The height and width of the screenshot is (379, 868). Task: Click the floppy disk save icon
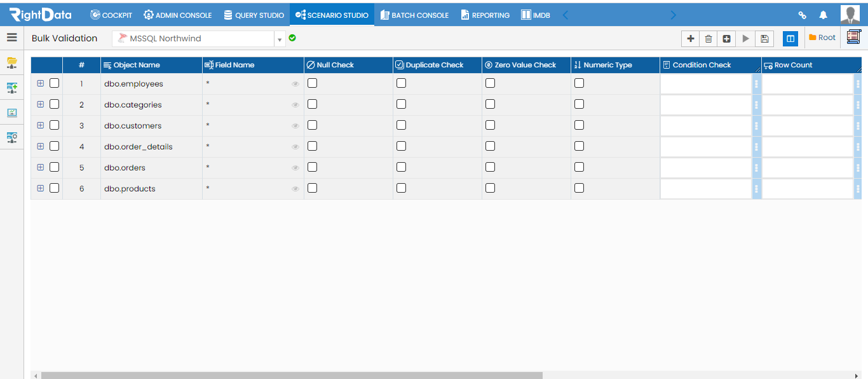pyautogui.click(x=764, y=39)
